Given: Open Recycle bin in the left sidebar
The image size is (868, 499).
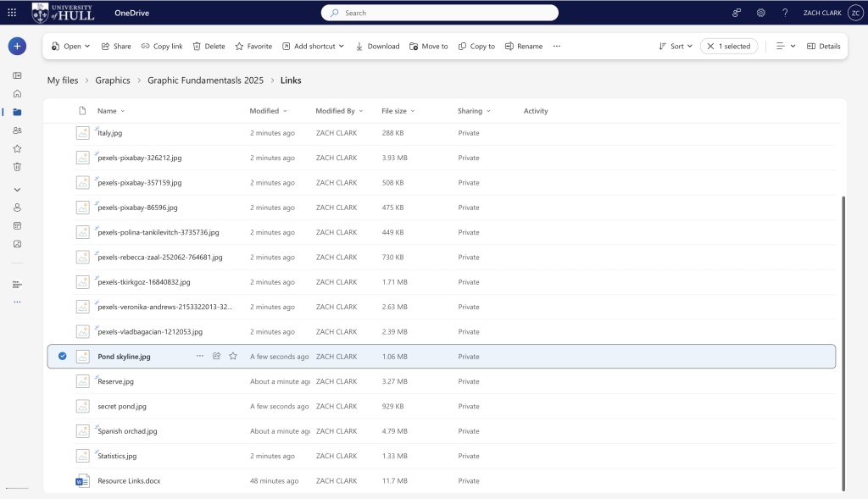Looking at the screenshot, I should tap(17, 167).
